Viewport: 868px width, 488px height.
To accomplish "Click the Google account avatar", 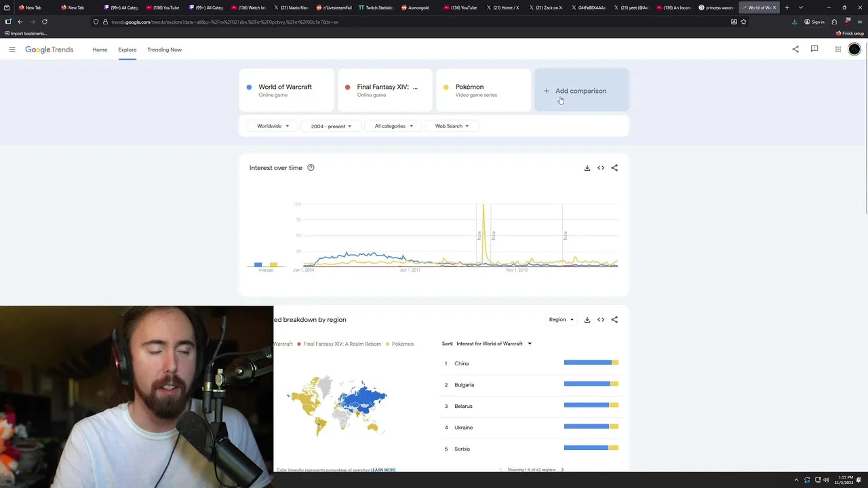I will [854, 49].
